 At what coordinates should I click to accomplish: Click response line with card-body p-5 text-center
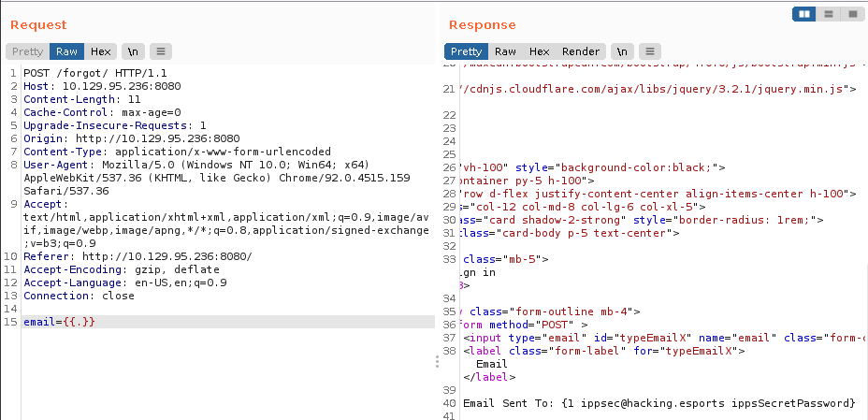tap(570, 233)
